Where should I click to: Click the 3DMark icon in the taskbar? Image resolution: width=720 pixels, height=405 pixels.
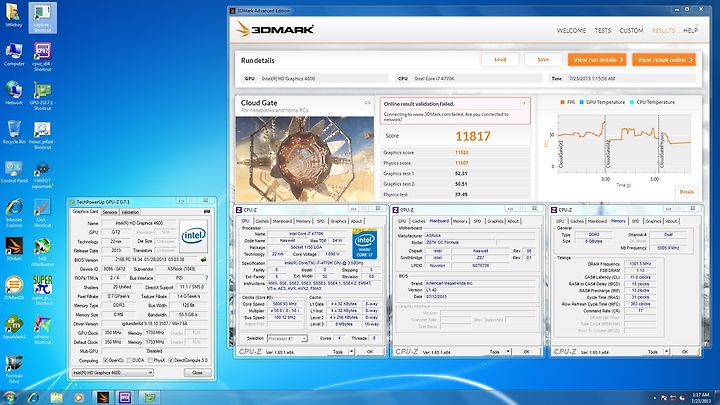tap(102, 397)
